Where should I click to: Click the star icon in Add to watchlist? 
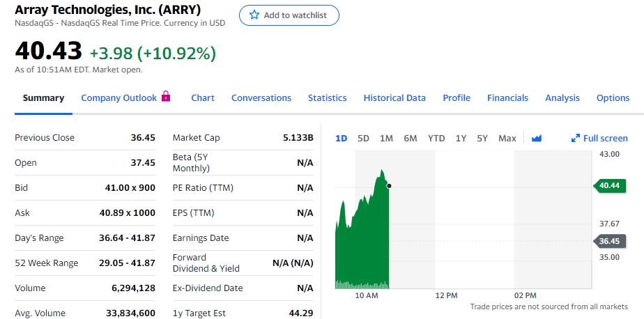pos(254,15)
